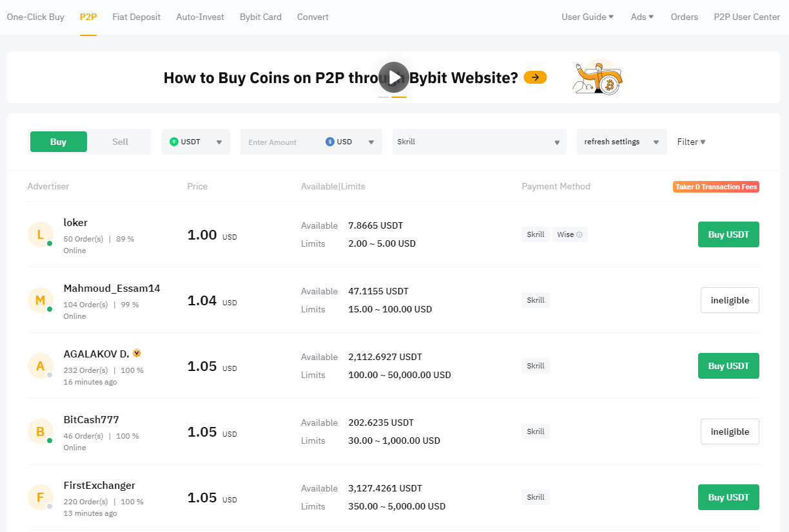Go to the One-Click Buy tab

35,17
